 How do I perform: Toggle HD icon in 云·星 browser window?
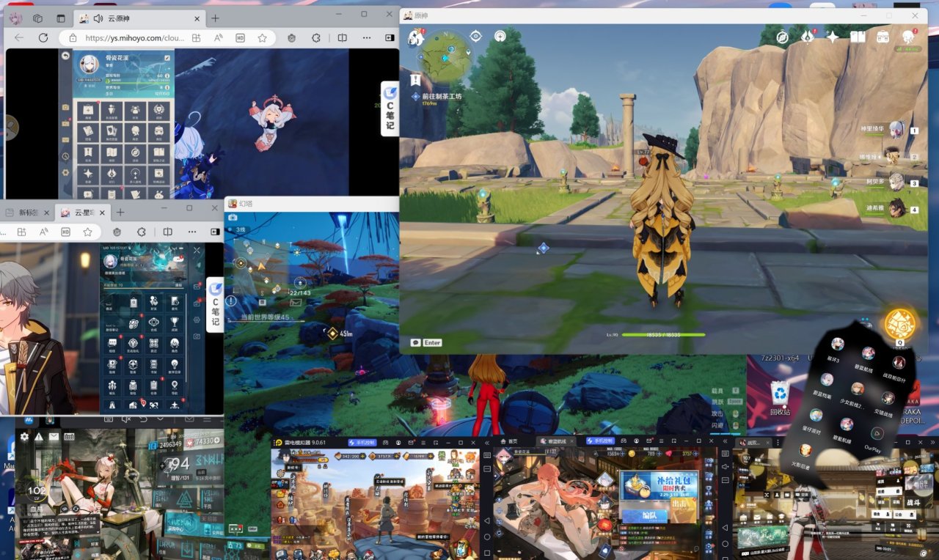pyautogui.click(x=65, y=232)
